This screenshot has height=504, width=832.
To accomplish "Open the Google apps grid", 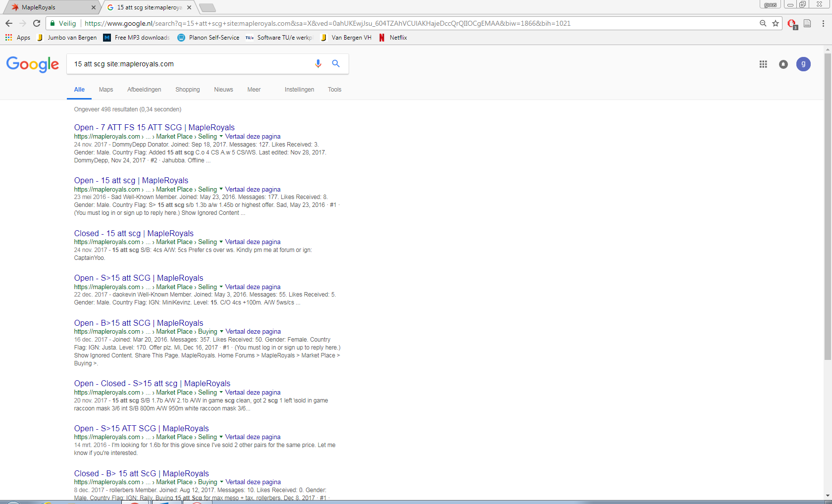I will [x=763, y=64].
